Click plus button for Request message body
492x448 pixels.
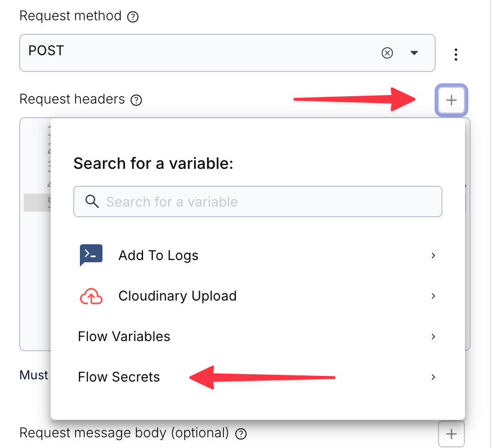coord(451,434)
